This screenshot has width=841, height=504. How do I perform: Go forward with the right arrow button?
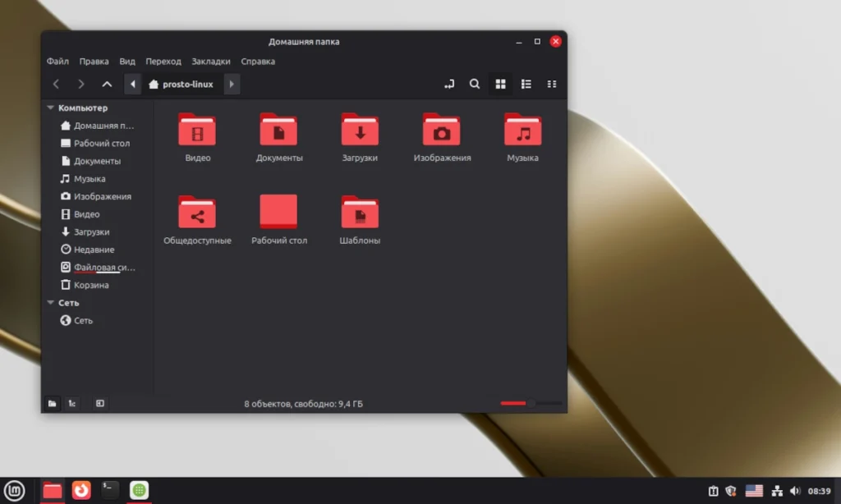point(81,85)
